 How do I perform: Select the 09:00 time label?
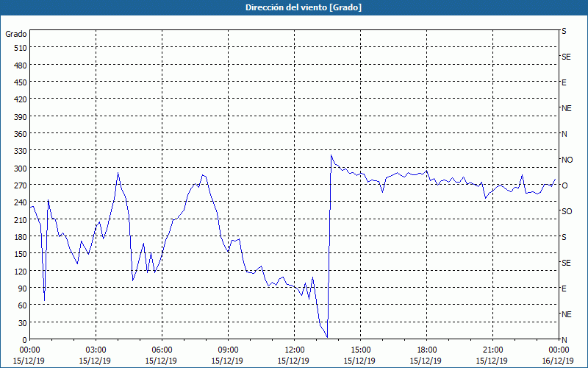(x=228, y=350)
